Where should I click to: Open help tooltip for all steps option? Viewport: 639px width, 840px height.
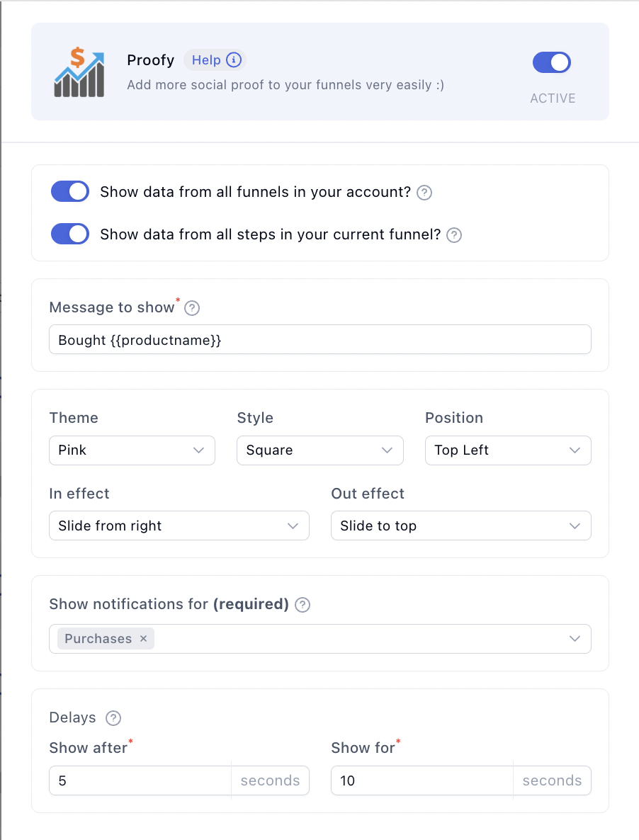pyautogui.click(x=454, y=235)
